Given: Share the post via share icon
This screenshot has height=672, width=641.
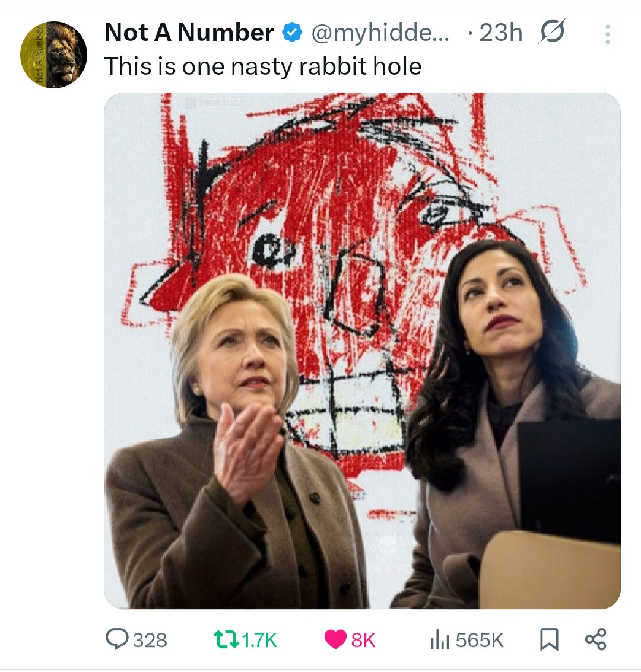Looking at the screenshot, I should coord(595,639).
